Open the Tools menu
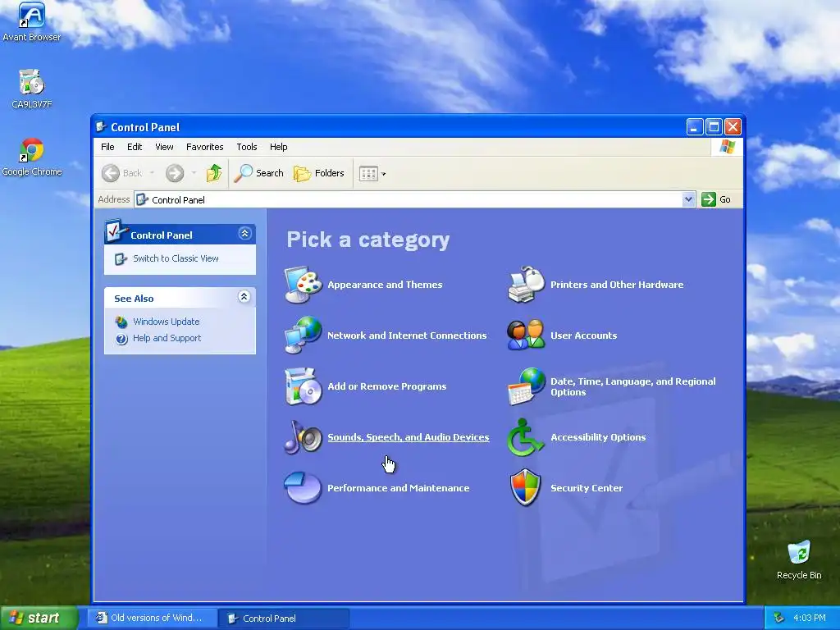This screenshot has width=840, height=630. pyautogui.click(x=246, y=147)
